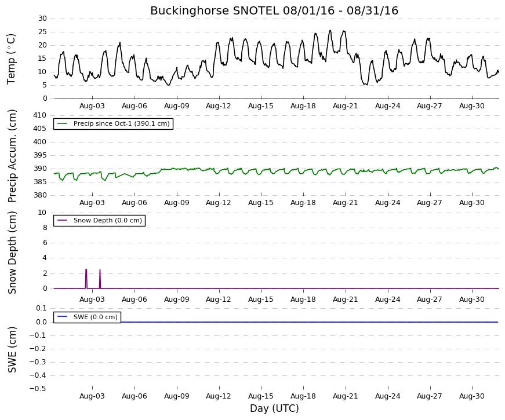
Task: Click the Temp (°C) y-axis label
Action: click(x=11, y=59)
